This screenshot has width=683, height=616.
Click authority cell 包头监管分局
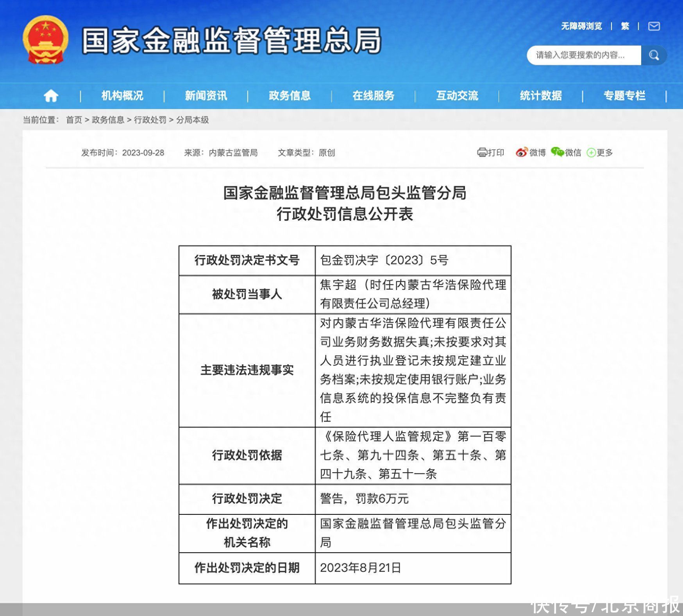click(413, 533)
